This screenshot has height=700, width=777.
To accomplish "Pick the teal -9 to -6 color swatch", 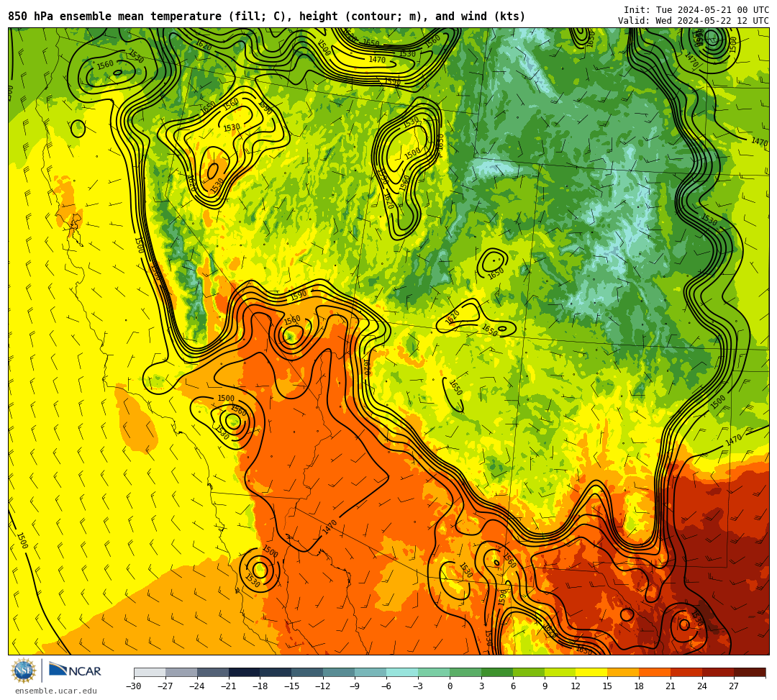I will coord(371,672).
